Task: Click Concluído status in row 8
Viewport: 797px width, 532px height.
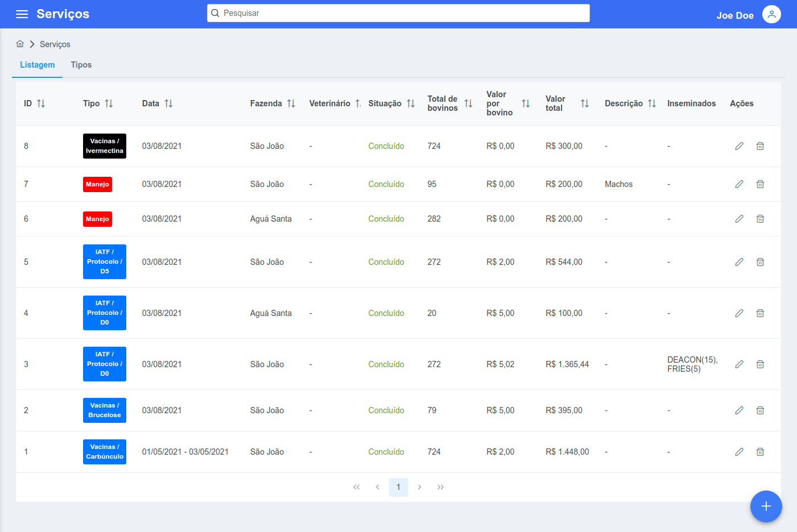Action: [x=386, y=146]
